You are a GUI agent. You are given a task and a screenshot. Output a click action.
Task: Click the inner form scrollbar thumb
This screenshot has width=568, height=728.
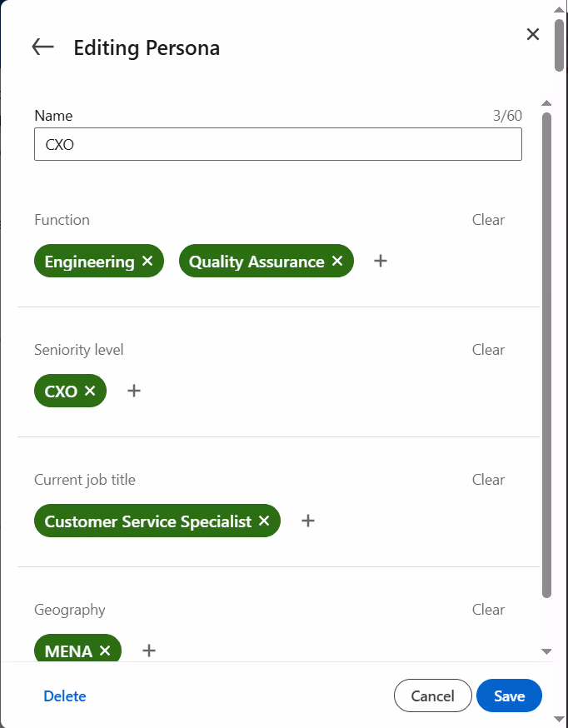coord(546,355)
